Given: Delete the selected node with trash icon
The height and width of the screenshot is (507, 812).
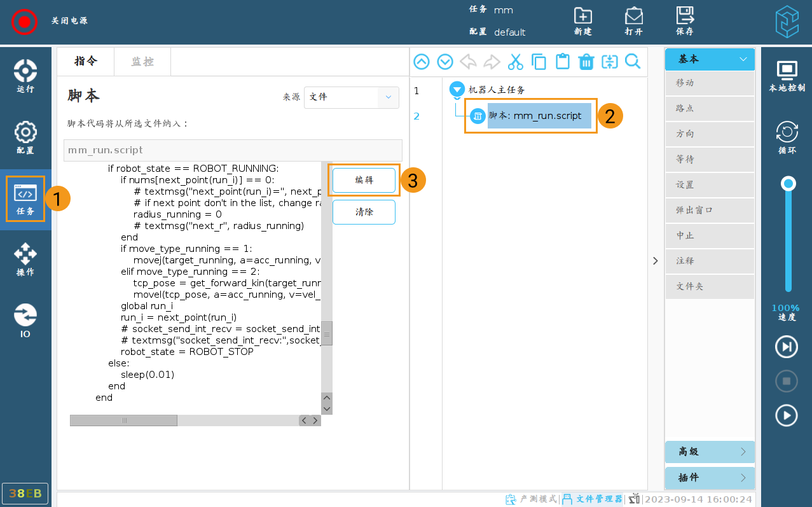Looking at the screenshot, I should [586, 62].
